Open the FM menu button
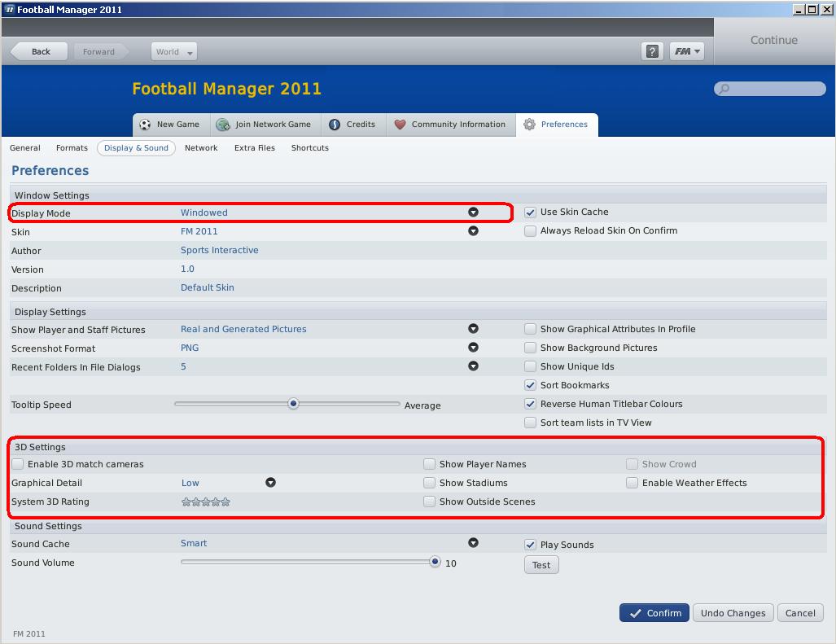 [x=686, y=51]
